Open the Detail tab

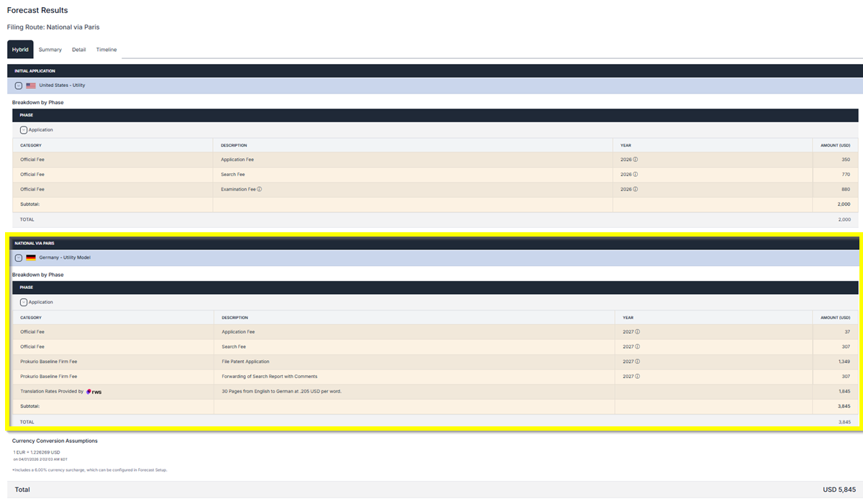point(78,50)
